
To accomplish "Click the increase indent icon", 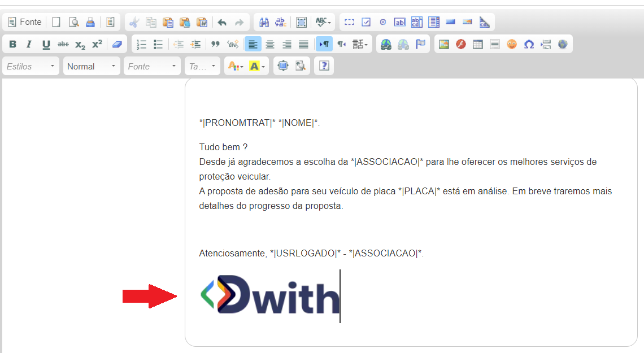I will point(195,44).
